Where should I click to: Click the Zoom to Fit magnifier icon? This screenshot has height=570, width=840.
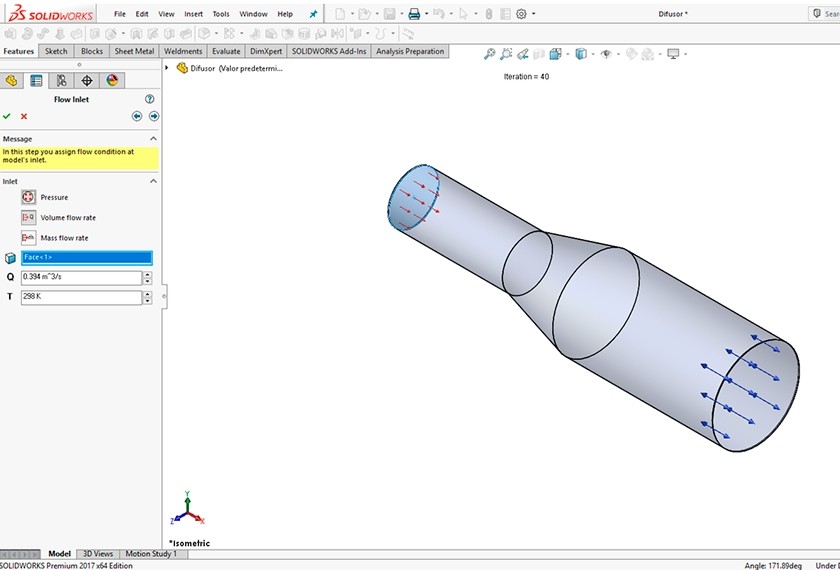tap(489, 54)
